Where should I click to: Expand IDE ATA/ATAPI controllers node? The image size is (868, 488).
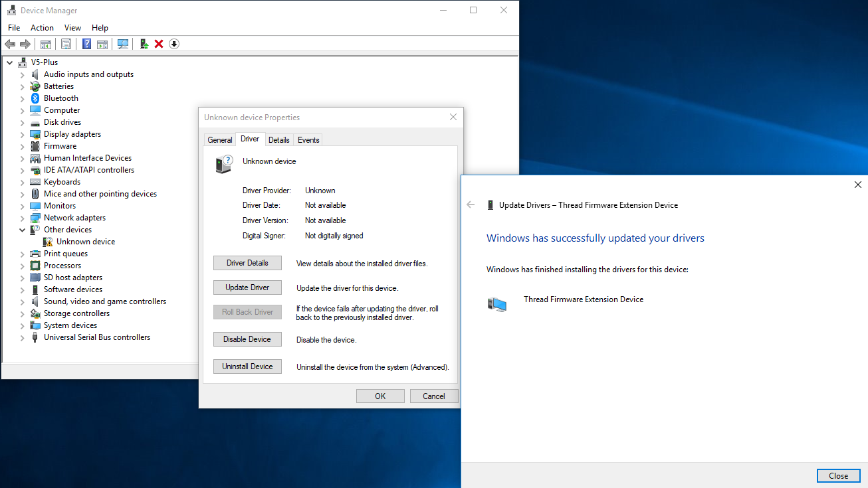(x=22, y=170)
